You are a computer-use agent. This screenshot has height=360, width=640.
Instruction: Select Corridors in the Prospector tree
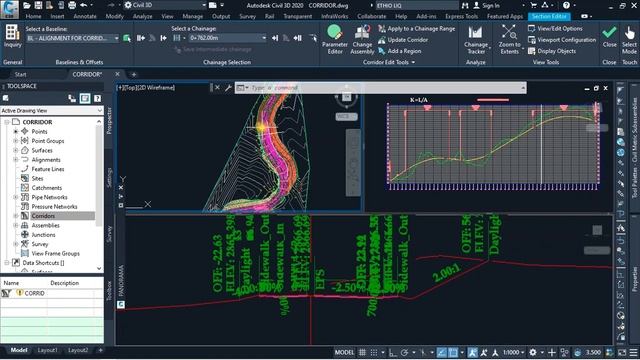pos(43,216)
